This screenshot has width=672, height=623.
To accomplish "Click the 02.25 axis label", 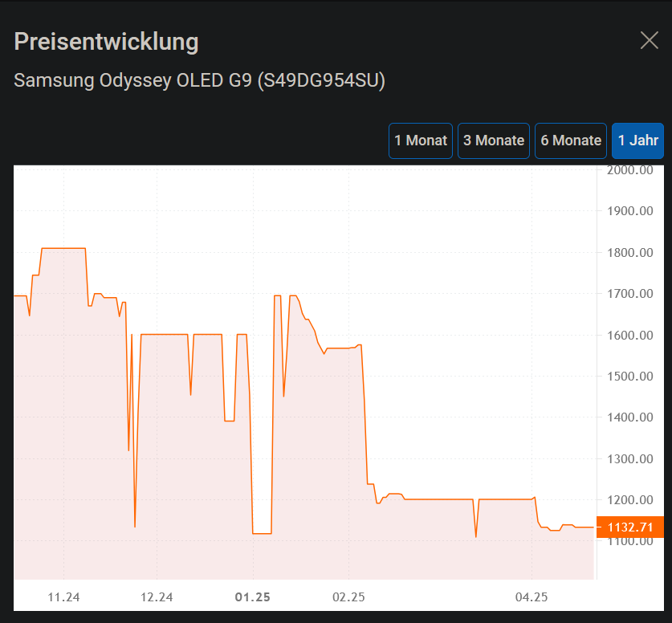I will coord(347,597).
